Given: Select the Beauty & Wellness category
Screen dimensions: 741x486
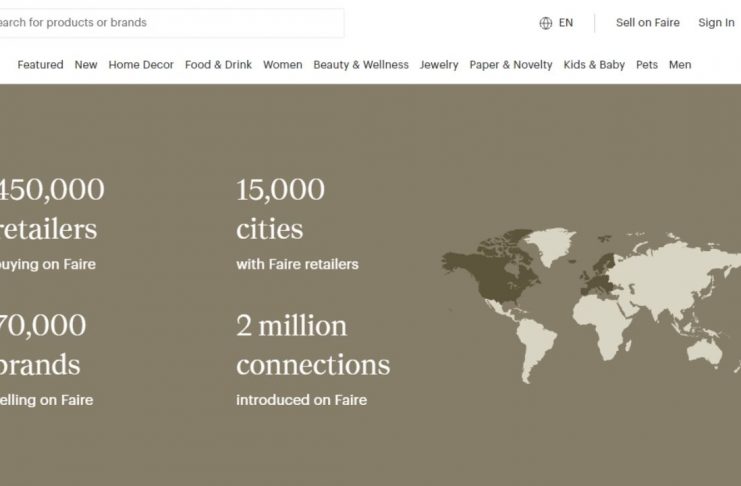Looking at the screenshot, I should [361, 65].
